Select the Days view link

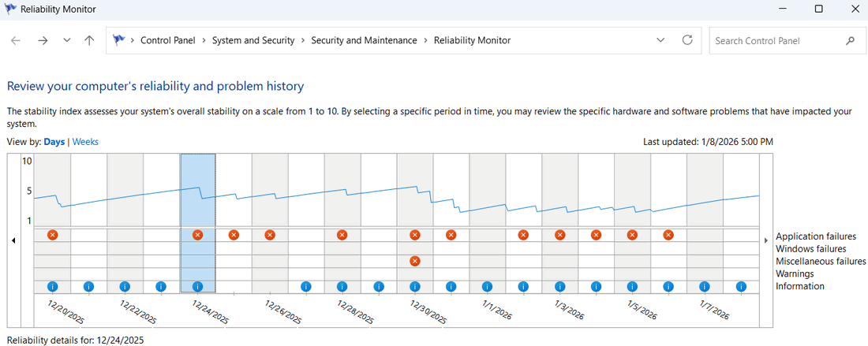(54, 142)
